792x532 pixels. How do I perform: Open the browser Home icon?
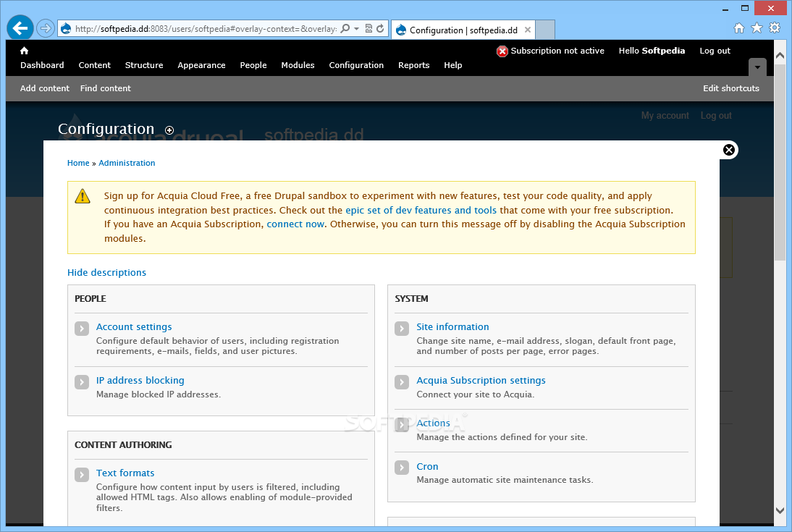tap(739, 28)
